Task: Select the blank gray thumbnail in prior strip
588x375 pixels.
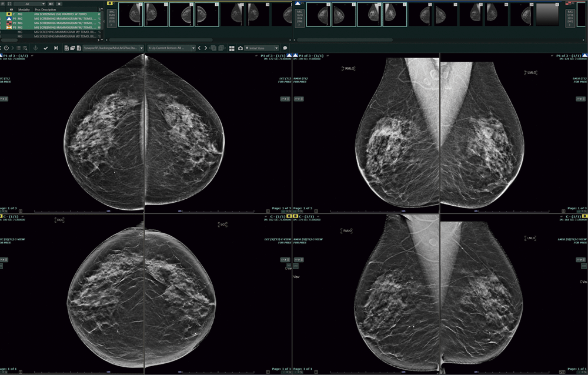Action: (x=547, y=14)
